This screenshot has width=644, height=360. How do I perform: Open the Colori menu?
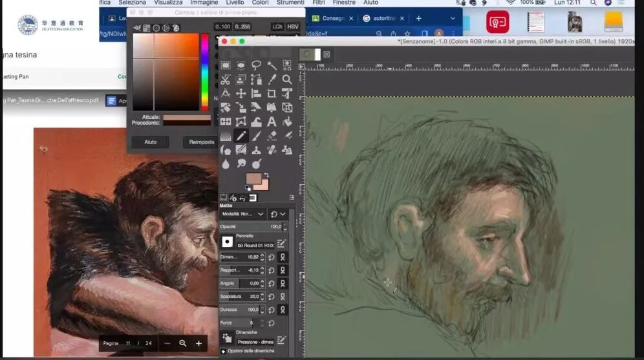(x=260, y=3)
